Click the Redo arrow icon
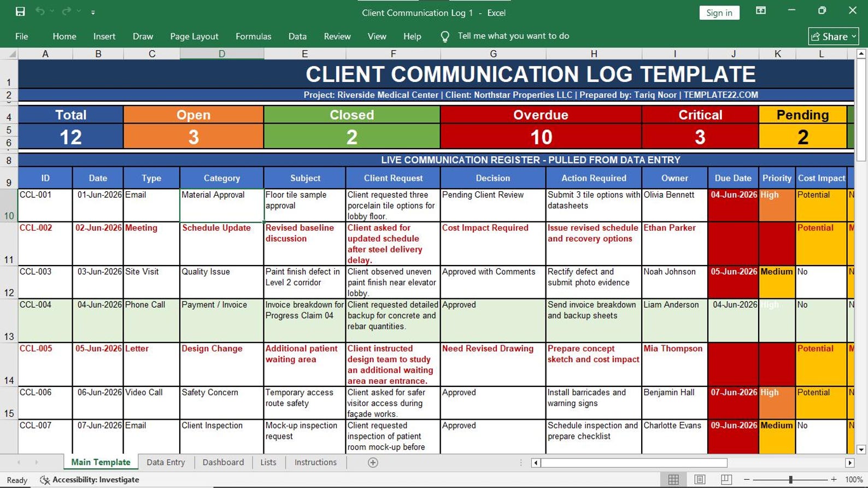Image resolution: width=868 pixels, height=488 pixels. [67, 11]
